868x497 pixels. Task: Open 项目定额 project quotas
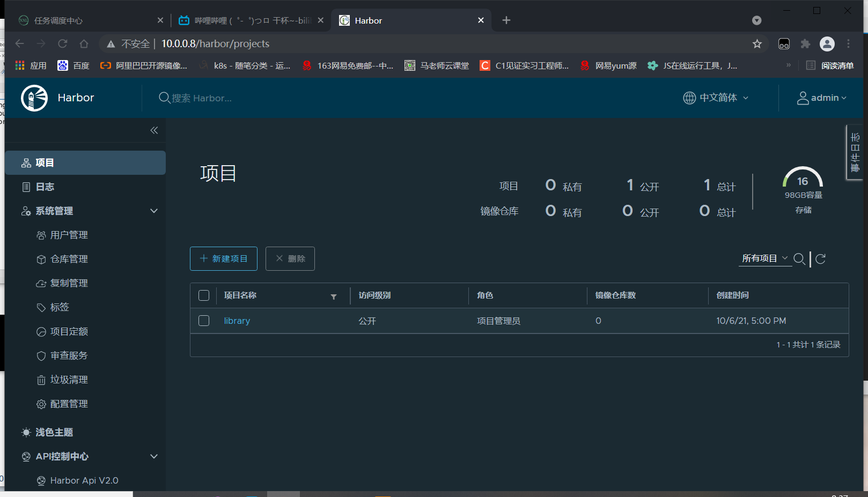69,331
